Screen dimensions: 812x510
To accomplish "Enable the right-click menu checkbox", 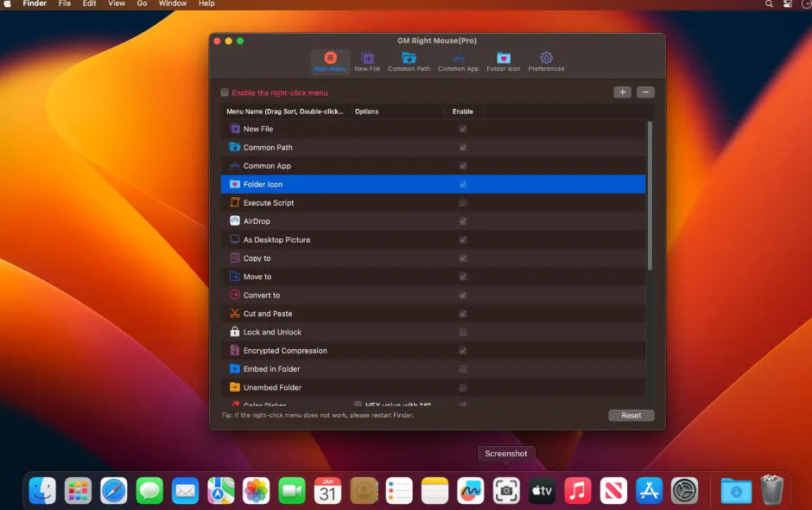I will (x=225, y=92).
